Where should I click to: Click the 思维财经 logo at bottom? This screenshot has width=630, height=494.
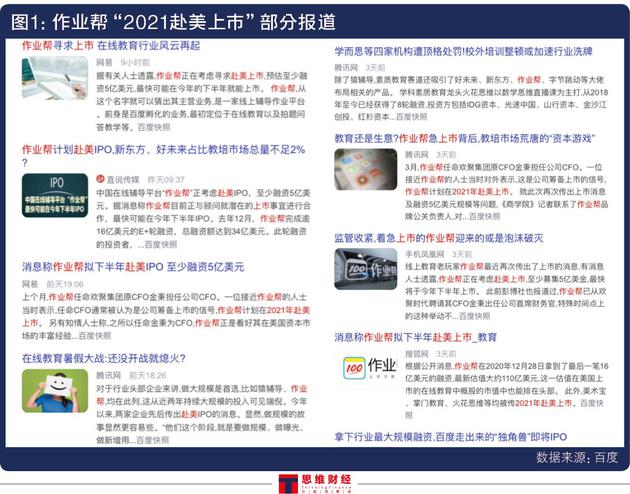point(315,484)
